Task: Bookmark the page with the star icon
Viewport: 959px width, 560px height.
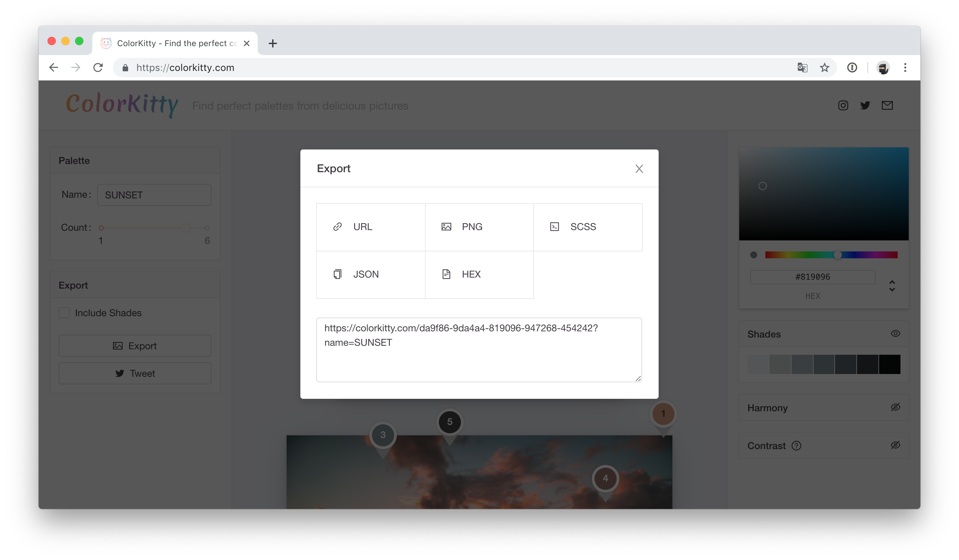Action: (824, 68)
